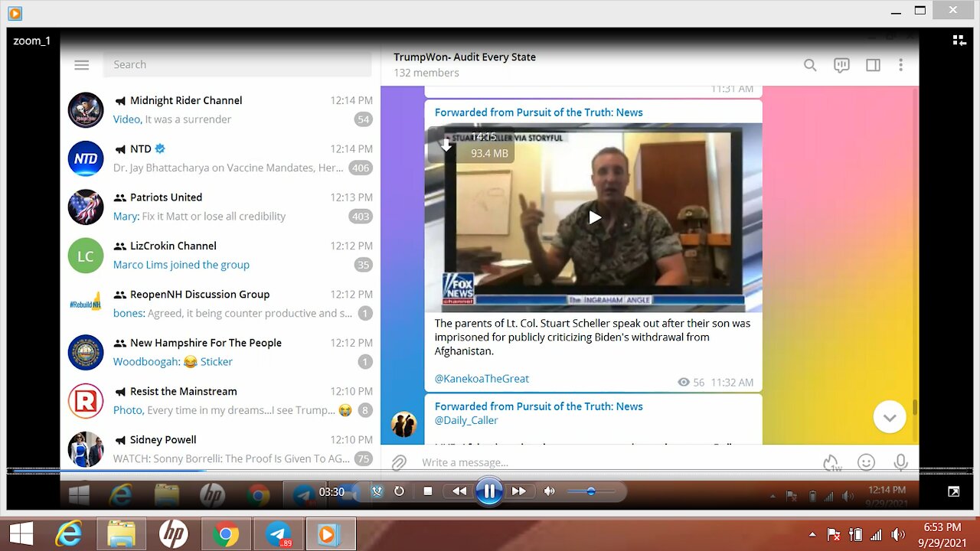Open the battery power tray icon
The image size is (980, 551).
(855, 534)
